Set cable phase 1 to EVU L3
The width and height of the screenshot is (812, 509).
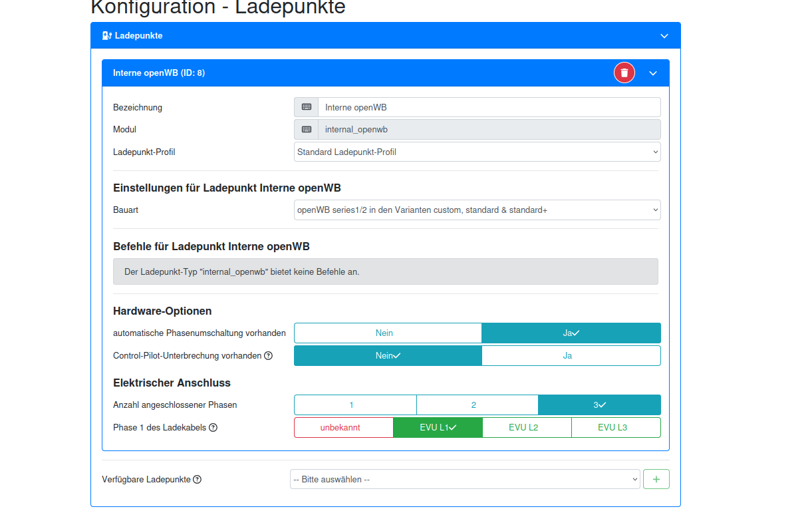(616, 427)
